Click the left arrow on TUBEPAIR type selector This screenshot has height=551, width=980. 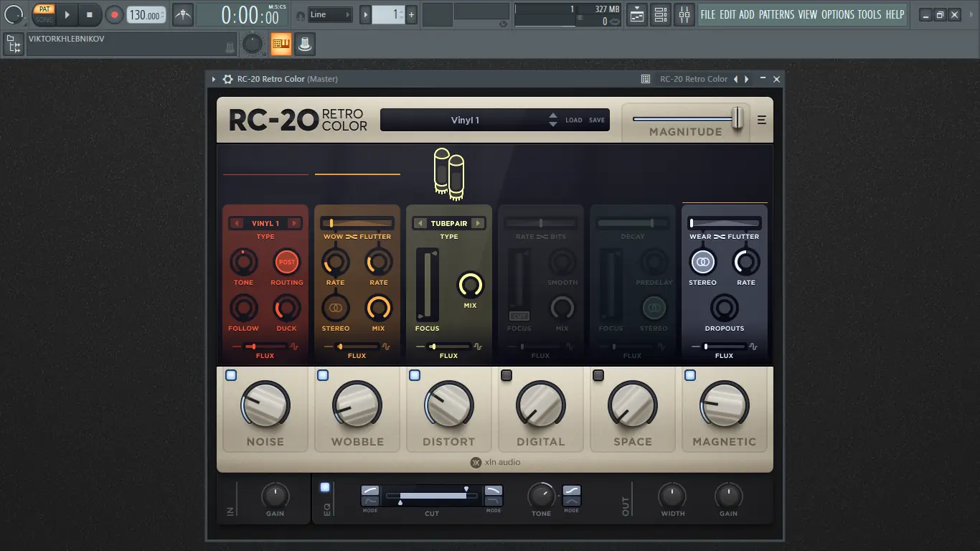(x=420, y=222)
